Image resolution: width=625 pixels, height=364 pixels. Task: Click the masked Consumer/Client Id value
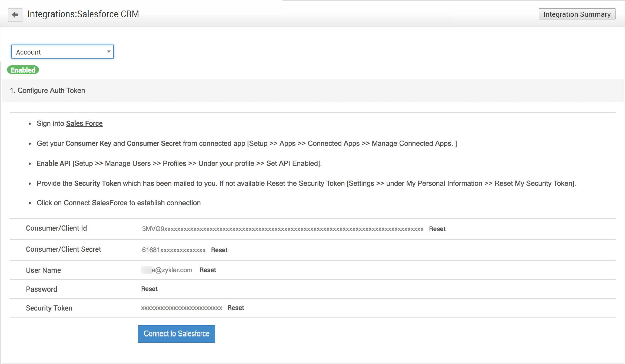pos(282,229)
